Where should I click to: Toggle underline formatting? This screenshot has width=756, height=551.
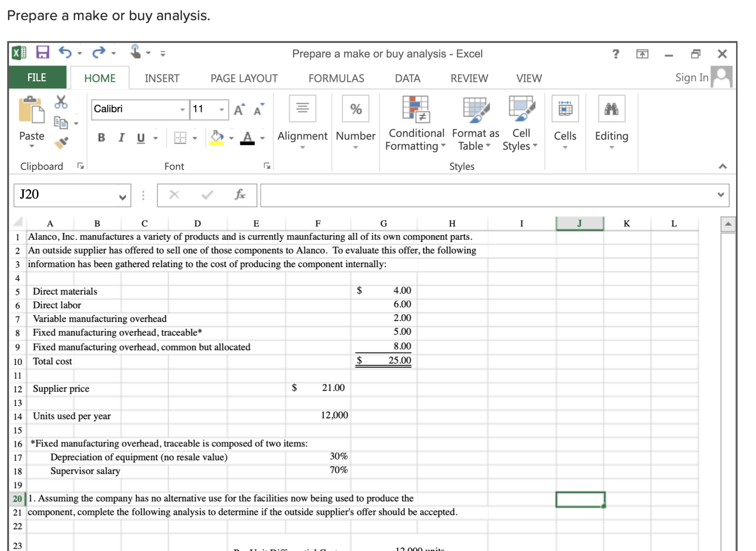coord(141,138)
